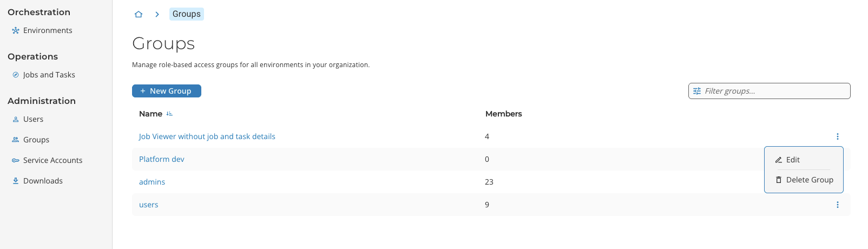Open Environments in the sidebar
The height and width of the screenshot is (249, 868).
[47, 30]
